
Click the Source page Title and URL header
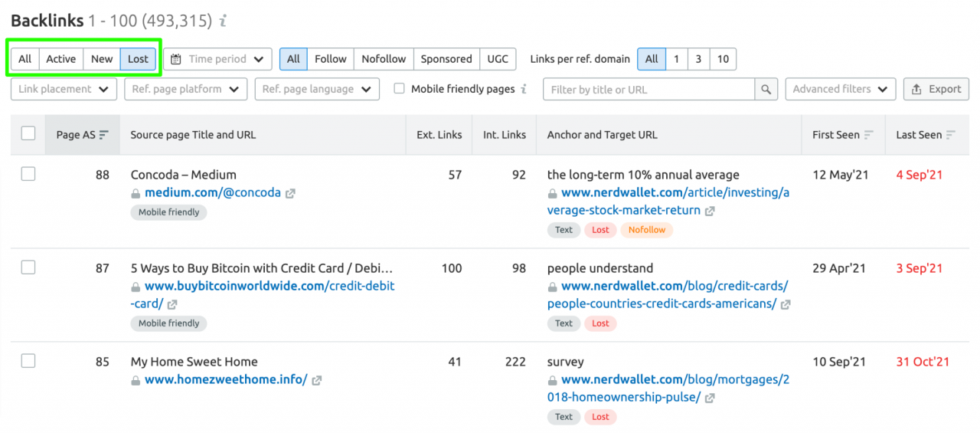click(x=193, y=135)
